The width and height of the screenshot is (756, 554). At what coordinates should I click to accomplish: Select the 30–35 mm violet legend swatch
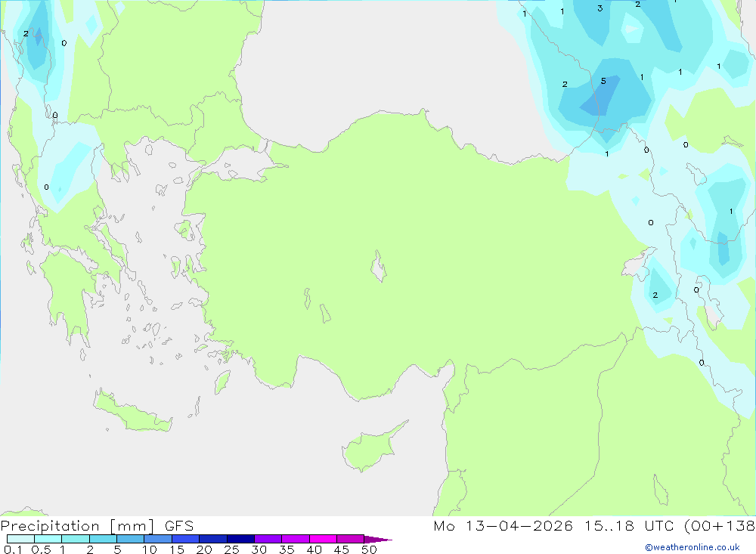[x=268, y=539]
